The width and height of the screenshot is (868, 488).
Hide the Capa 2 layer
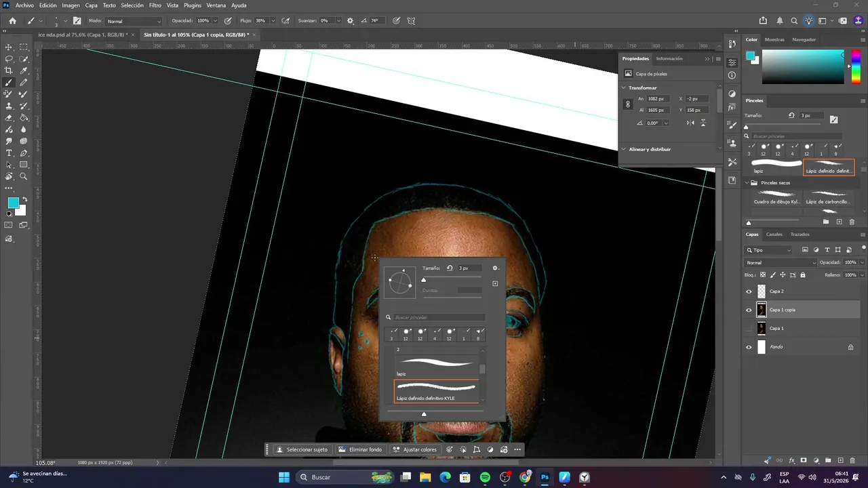click(749, 291)
